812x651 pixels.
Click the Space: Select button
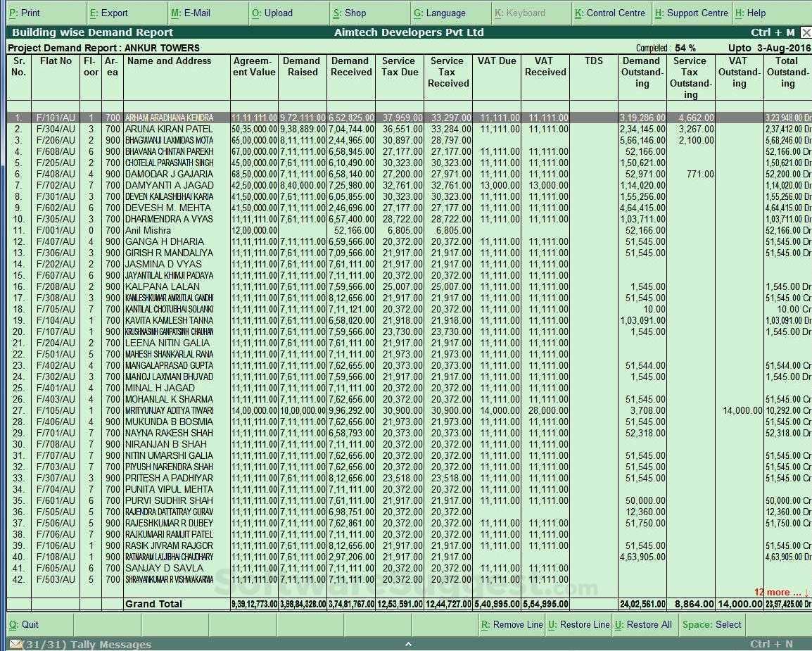coord(712,624)
